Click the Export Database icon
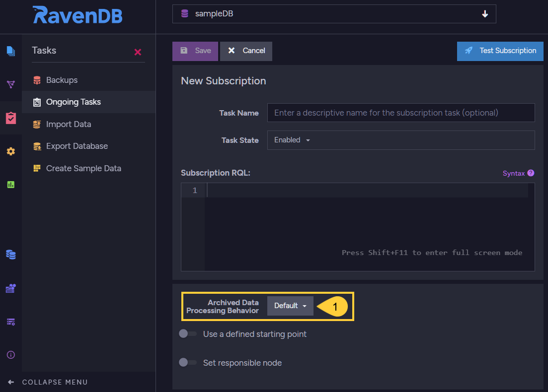 click(37, 146)
